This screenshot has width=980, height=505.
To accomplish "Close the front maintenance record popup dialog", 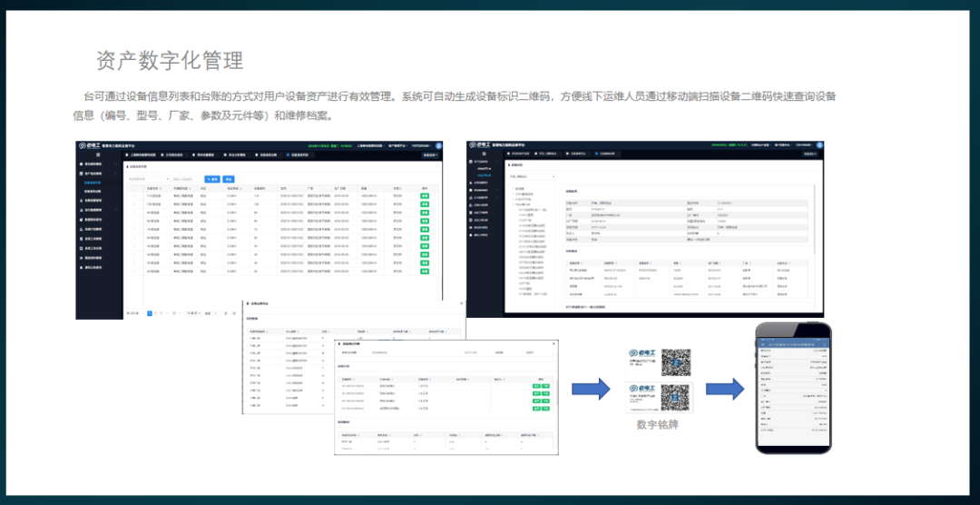I will [x=555, y=343].
